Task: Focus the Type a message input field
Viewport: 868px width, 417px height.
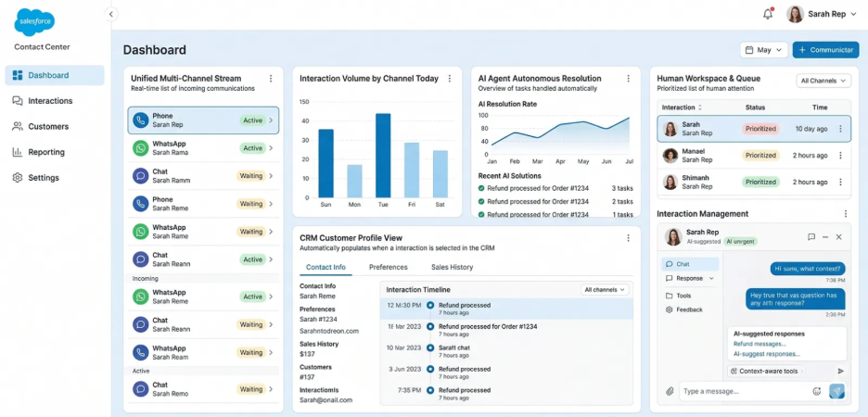Action: 742,392
